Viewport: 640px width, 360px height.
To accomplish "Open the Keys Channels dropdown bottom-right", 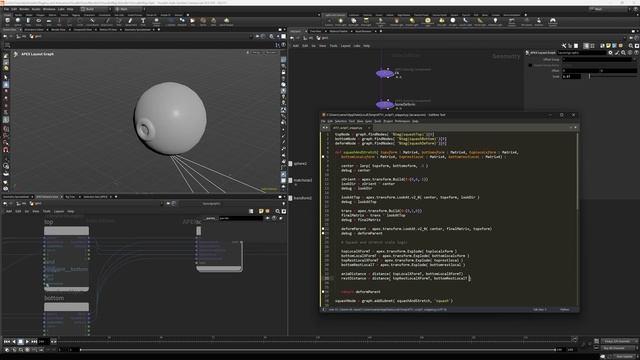I will click(619, 341).
